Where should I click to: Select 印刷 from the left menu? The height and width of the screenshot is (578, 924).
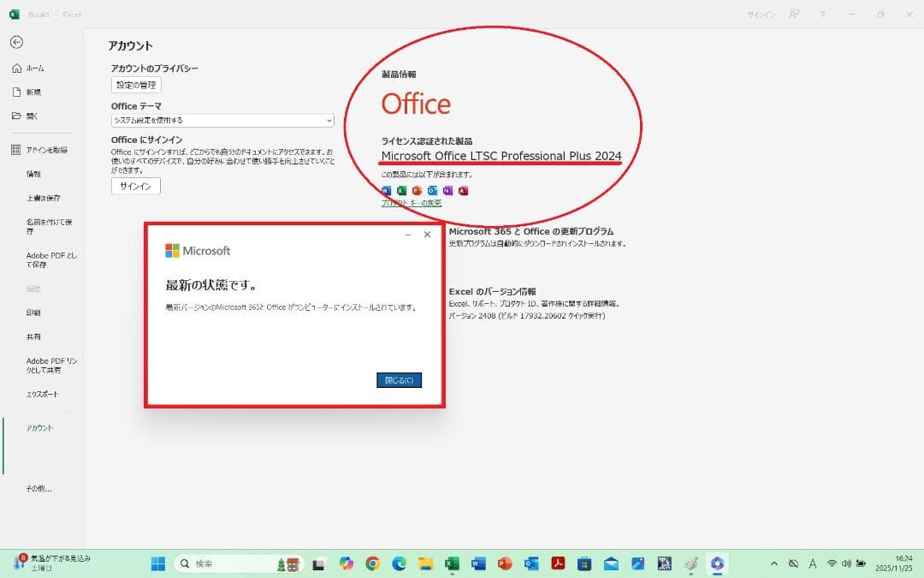click(33, 312)
